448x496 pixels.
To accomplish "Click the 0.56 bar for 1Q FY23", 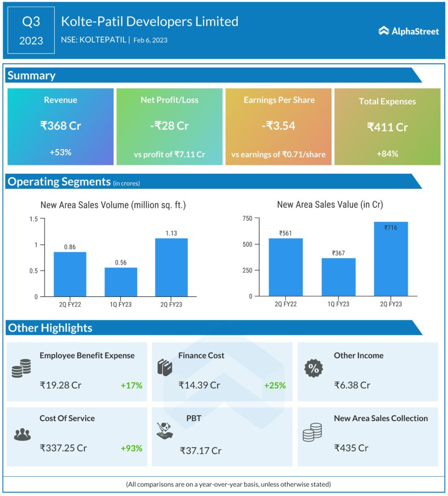I will pyautogui.click(x=121, y=282).
